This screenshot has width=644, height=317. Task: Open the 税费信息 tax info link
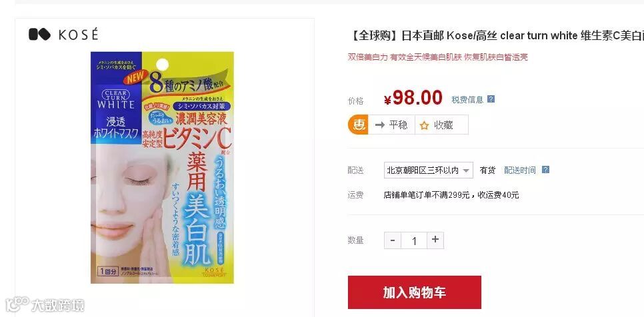467,100
